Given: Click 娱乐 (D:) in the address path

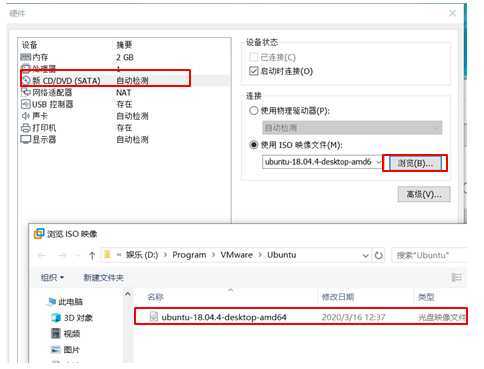Looking at the screenshot, I should 142,255.
